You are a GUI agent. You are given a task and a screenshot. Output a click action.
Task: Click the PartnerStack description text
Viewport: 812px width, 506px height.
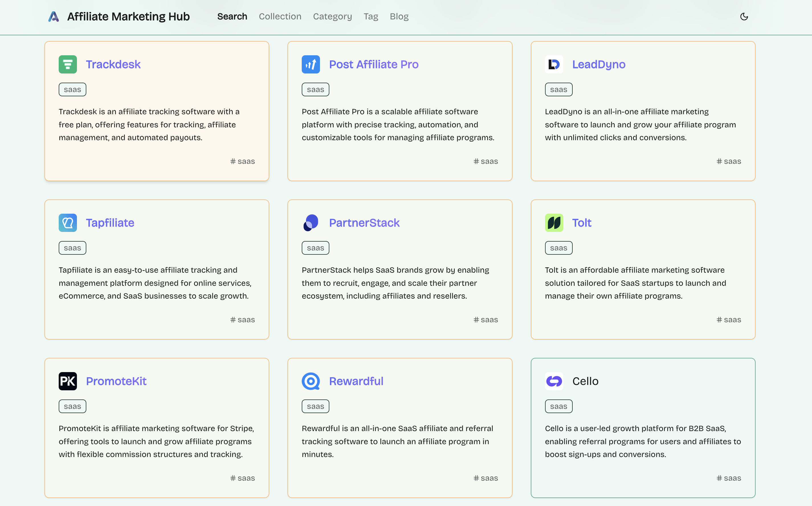coord(395,283)
